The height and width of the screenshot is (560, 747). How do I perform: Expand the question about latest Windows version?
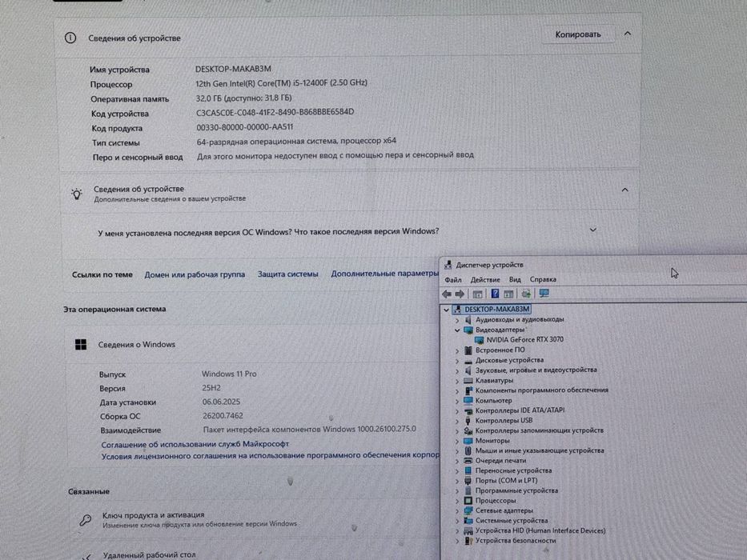(x=593, y=230)
